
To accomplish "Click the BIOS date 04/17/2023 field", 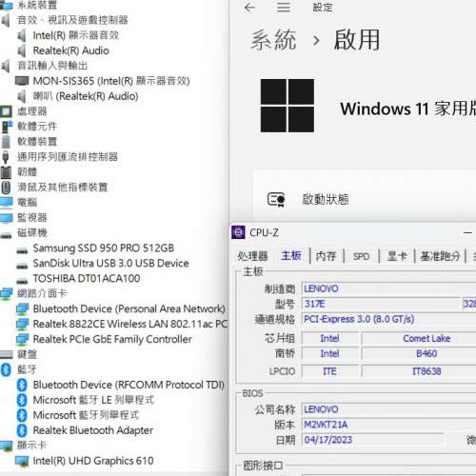I will (372, 440).
